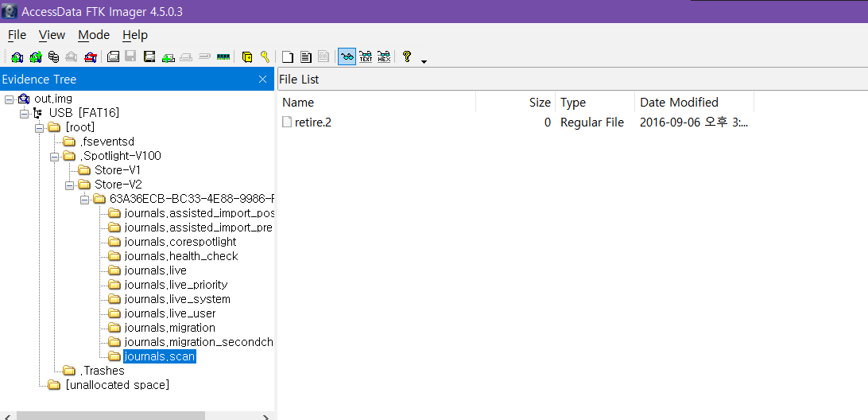Collapse the Store-V2 folder node
The image size is (868, 420).
(68, 185)
